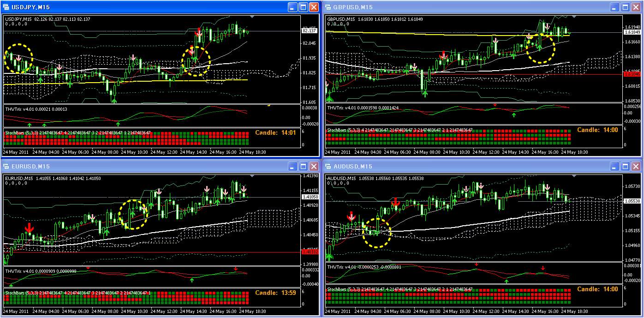Click the 'Candle: 14:01' timer label
This screenshot has height=318, width=644.
[x=275, y=133]
